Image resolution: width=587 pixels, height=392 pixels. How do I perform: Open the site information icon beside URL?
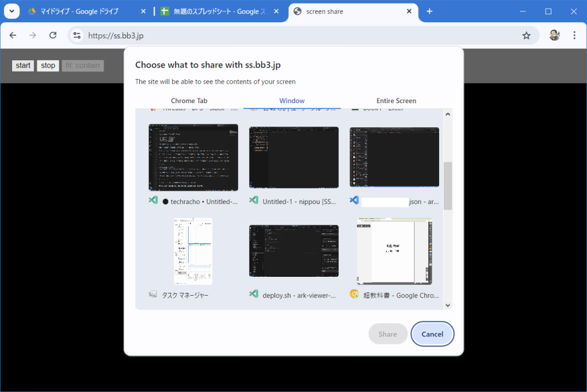pyautogui.click(x=77, y=36)
